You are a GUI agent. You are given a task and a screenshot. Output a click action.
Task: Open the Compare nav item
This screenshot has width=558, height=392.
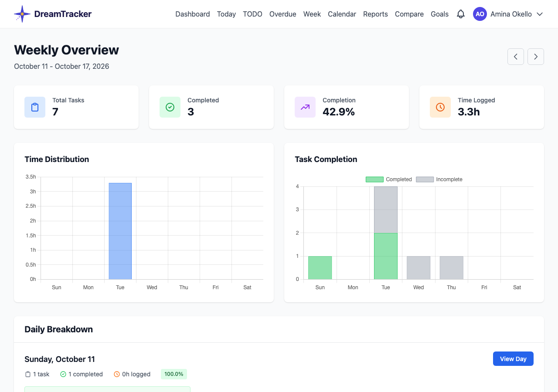(x=409, y=14)
